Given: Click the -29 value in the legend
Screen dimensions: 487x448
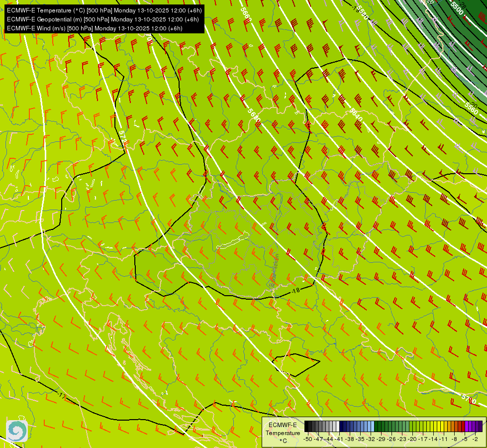Looking at the screenshot, I should [381, 439].
